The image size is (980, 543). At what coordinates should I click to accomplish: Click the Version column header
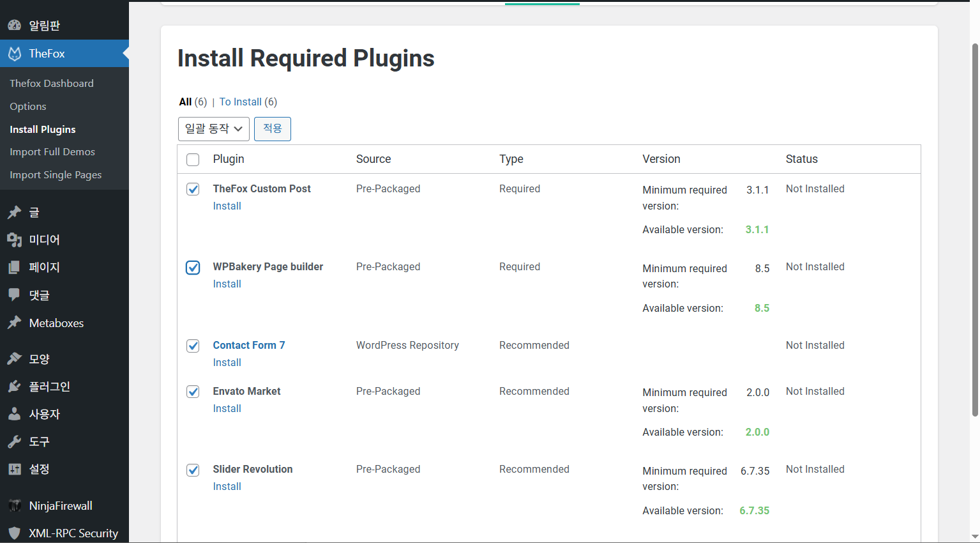(x=661, y=159)
